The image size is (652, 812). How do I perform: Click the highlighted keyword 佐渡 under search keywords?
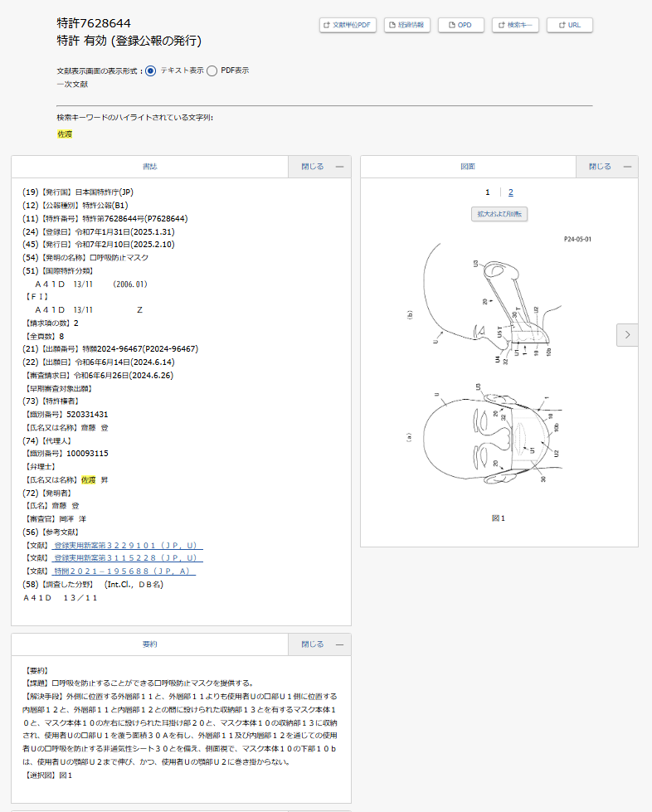pyautogui.click(x=65, y=134)
